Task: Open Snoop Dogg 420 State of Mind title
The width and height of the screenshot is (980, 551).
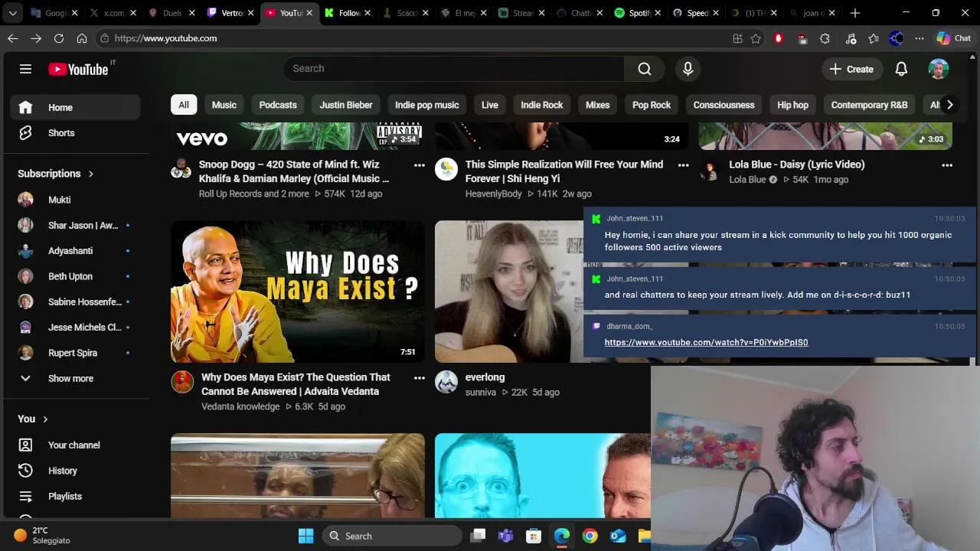Action: click(294, 171)
